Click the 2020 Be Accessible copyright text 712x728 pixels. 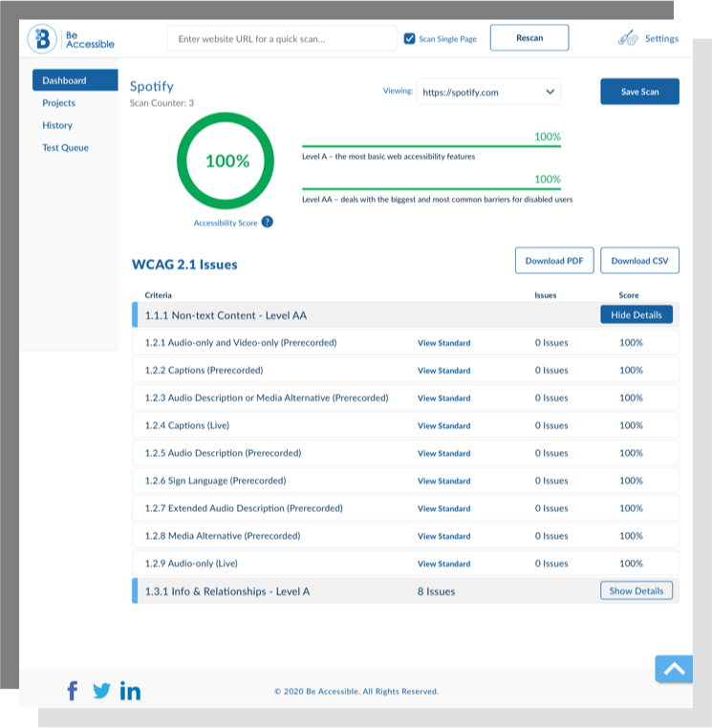(x=356, y=692)
